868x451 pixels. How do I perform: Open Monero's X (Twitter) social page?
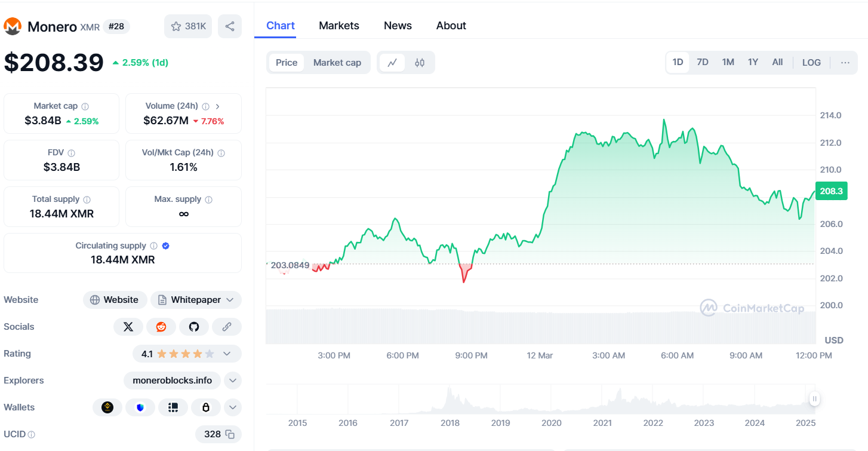point(128,327)
